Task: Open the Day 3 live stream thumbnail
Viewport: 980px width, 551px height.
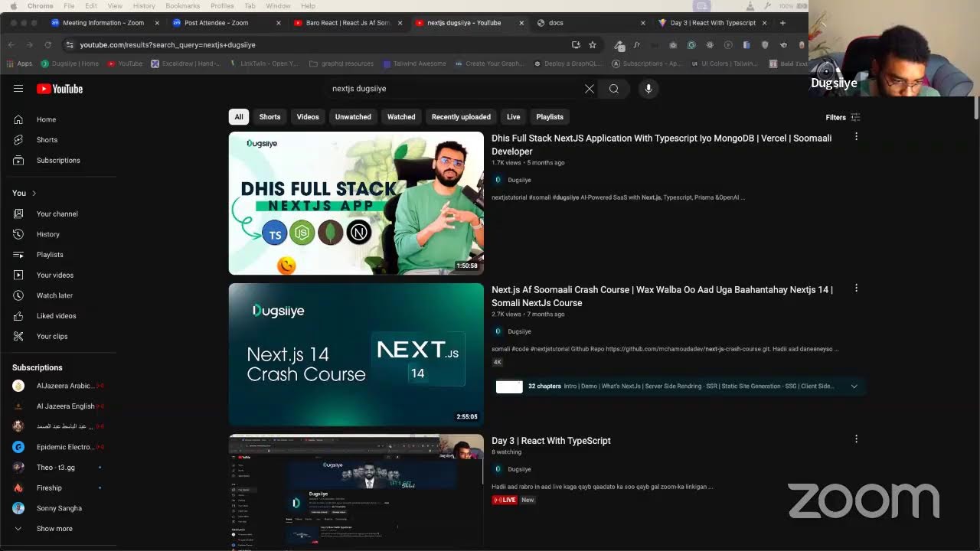Action: (x=356, y=492)
